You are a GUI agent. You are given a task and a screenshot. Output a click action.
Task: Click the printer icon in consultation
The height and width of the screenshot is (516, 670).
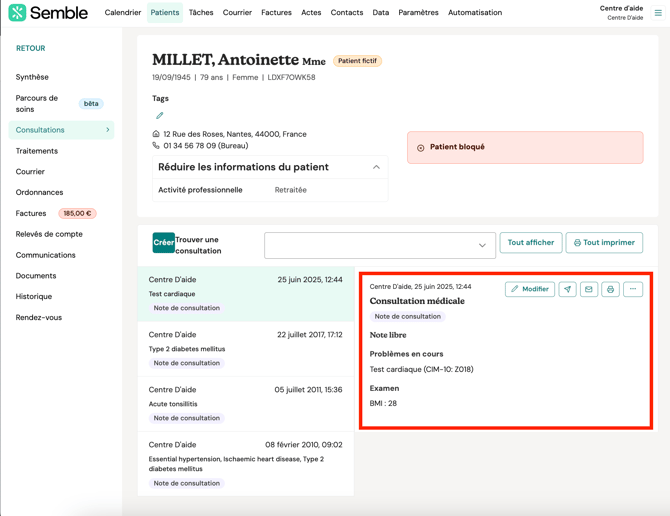tap(610, 289)
